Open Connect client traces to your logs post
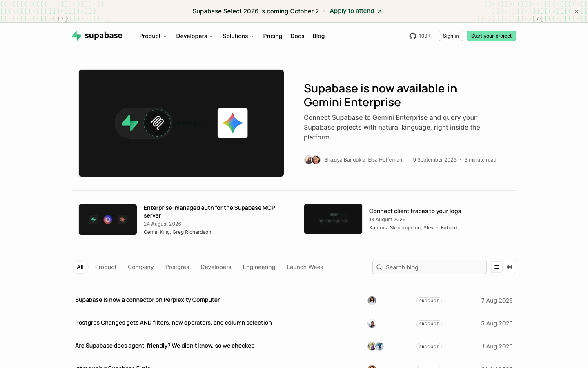The width and height of the screenshot is (588, 368). pos(415,211)
